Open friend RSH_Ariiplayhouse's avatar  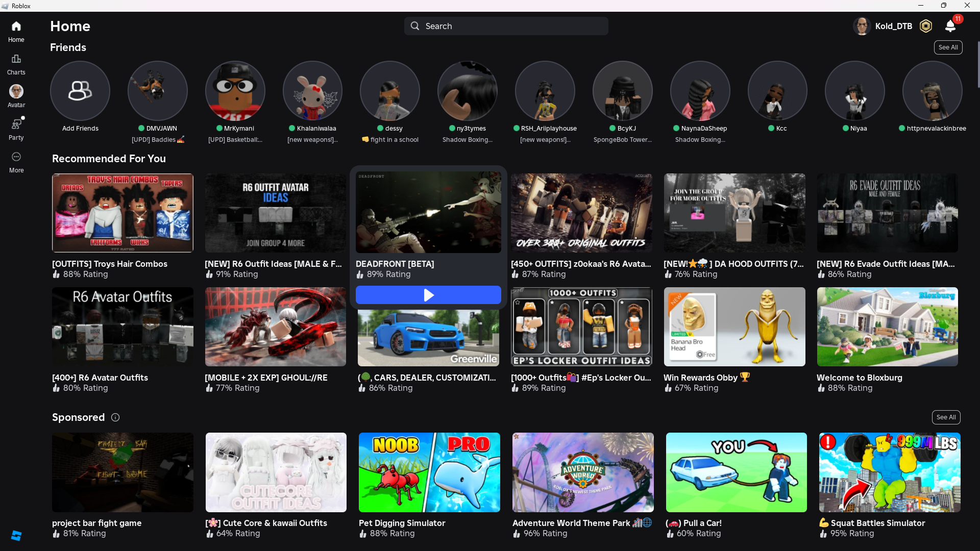545,91
